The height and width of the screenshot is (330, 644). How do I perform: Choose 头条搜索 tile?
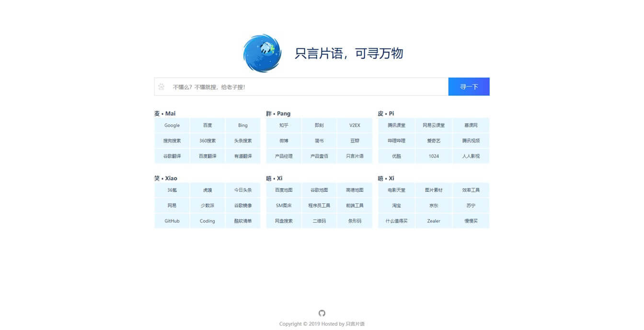[x=243, y=141]
